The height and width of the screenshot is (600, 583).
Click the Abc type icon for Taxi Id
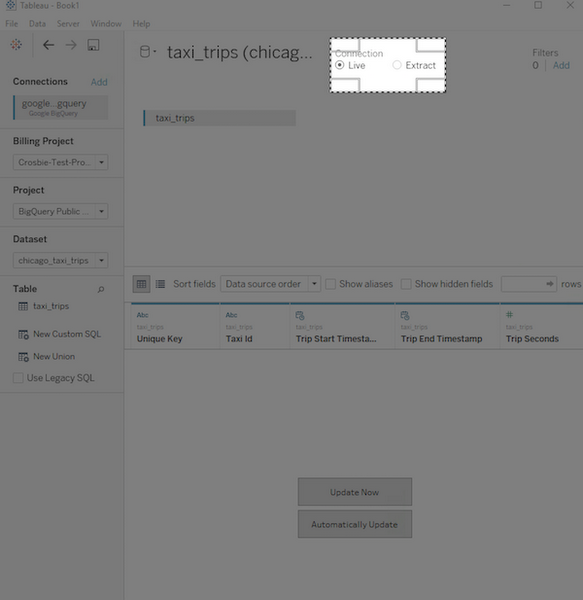(231, 315)
